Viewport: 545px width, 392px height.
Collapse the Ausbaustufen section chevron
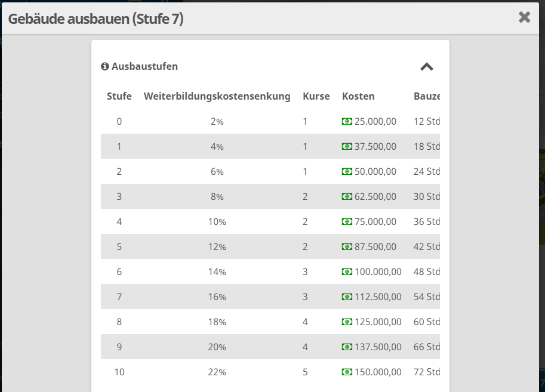click(426, 67)
